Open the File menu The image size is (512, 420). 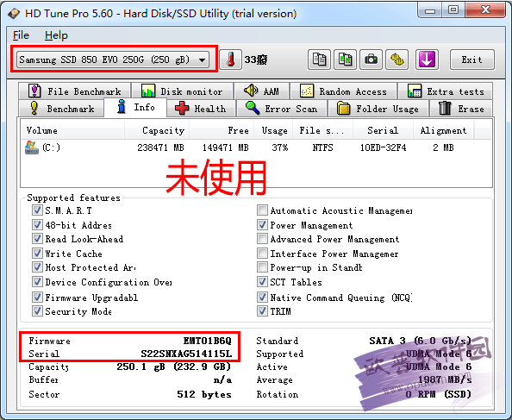(x=21, y=35)
